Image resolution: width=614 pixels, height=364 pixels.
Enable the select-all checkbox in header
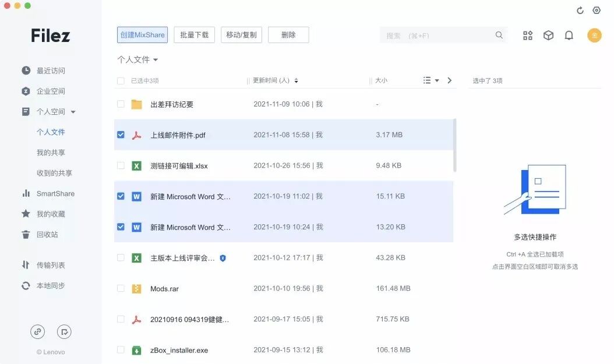[x=121, y=80]
